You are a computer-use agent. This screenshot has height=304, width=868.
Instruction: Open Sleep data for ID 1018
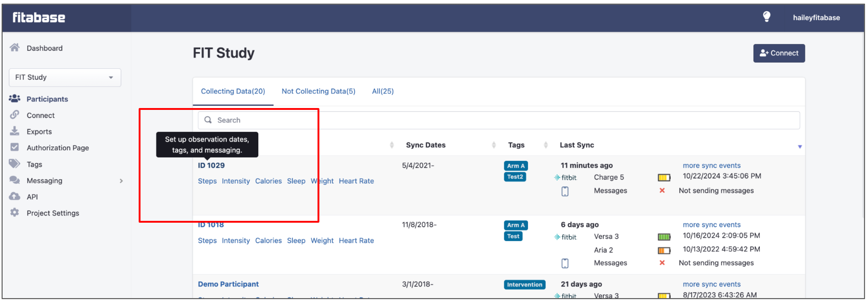click(296, 240)
